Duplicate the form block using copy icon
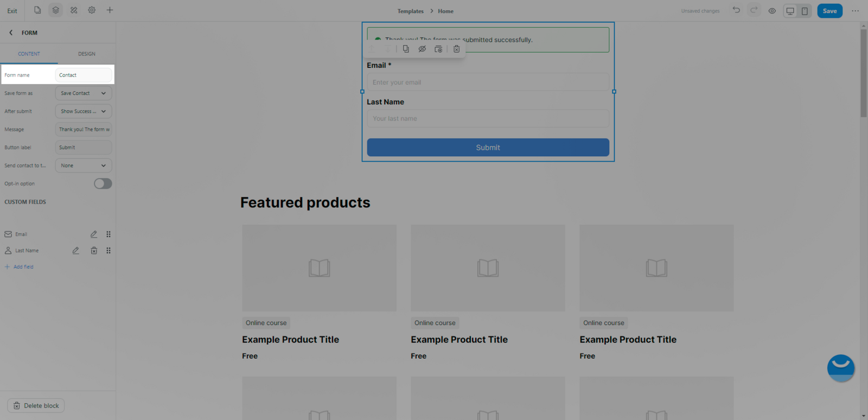 pos(406,49)
